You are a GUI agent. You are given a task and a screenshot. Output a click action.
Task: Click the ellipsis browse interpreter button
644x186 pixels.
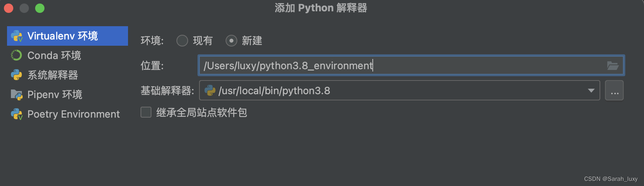click(x=614, y=91)
